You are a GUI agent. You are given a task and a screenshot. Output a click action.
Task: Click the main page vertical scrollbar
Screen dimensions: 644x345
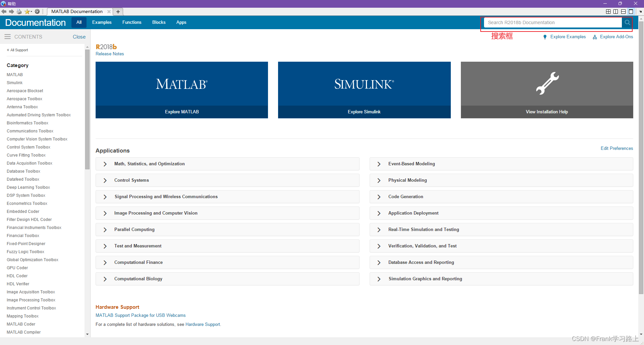pyautogui.click(x=641, y=158)
